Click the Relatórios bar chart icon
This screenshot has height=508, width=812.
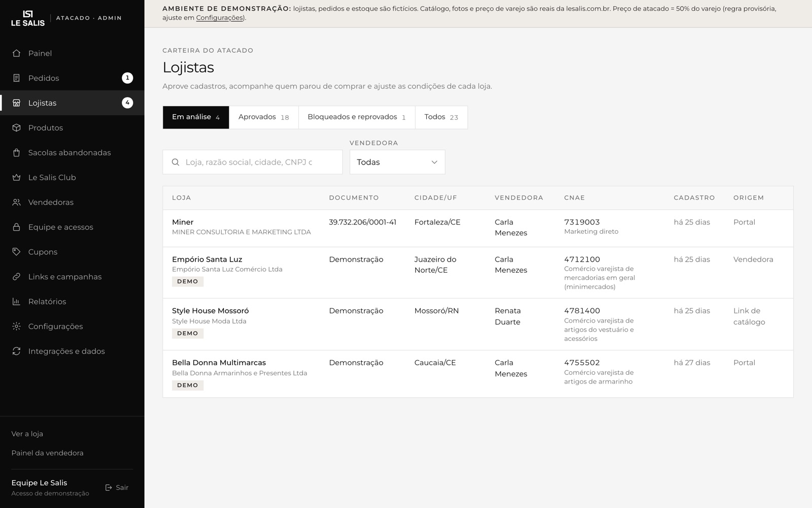click(x=16, y=302)
